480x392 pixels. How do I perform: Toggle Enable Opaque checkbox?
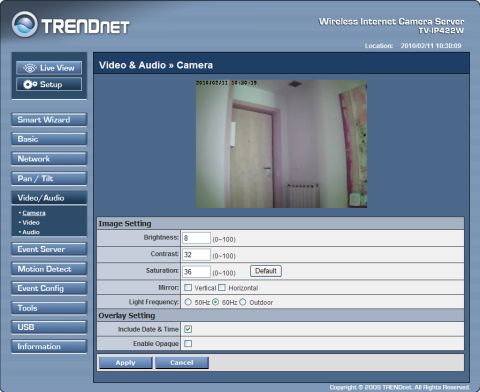188,343
